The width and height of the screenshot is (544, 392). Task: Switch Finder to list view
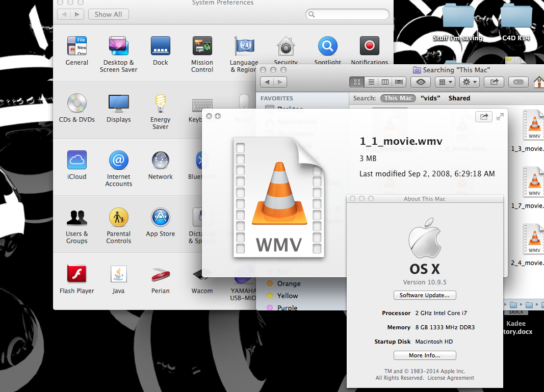coord(371,82)
